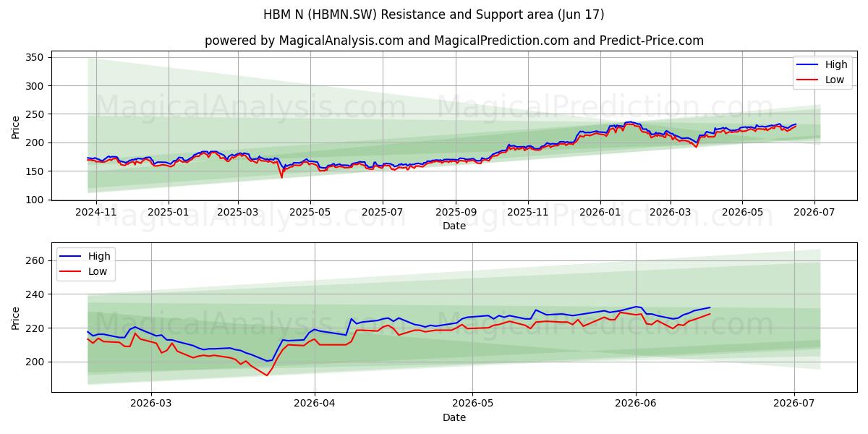The width and height of the screenshot is (868, 434).
Task: Click the '2024-11' x-axis label on top chart
Action: point(96,213)
